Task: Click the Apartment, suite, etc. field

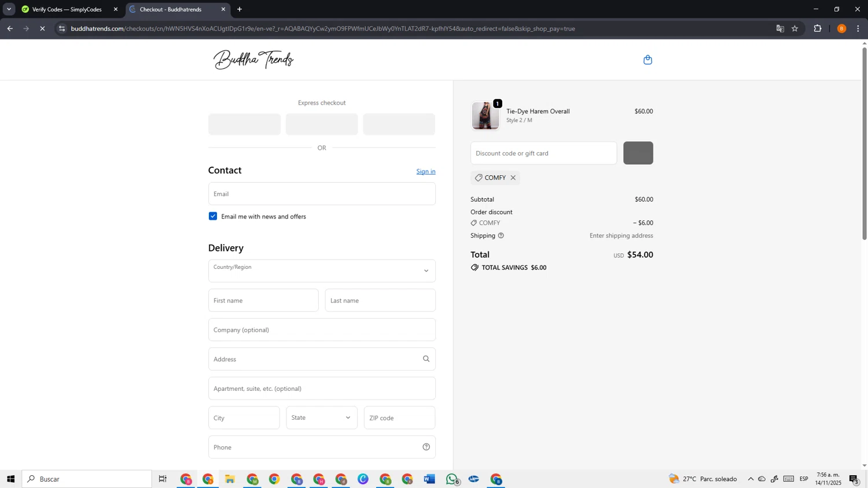Action: click(x=322, y=389)
